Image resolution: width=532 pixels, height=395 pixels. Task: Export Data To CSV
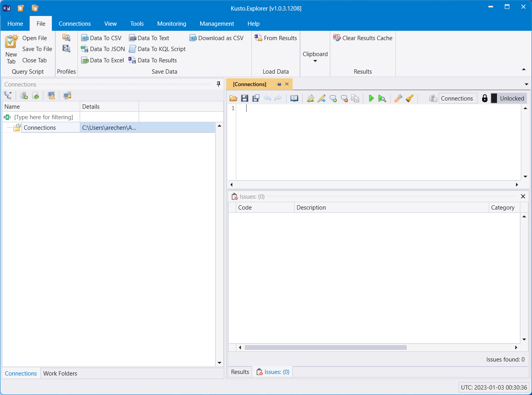101,38
